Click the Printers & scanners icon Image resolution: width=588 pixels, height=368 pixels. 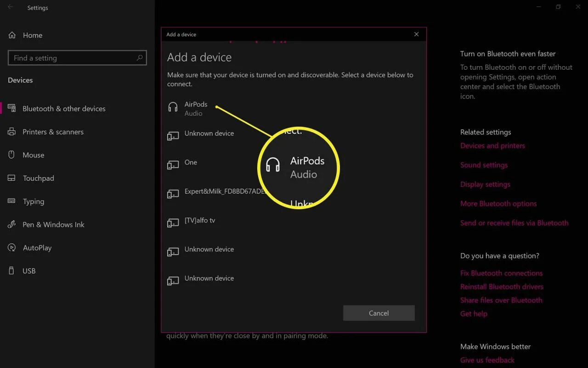point(12,132)
